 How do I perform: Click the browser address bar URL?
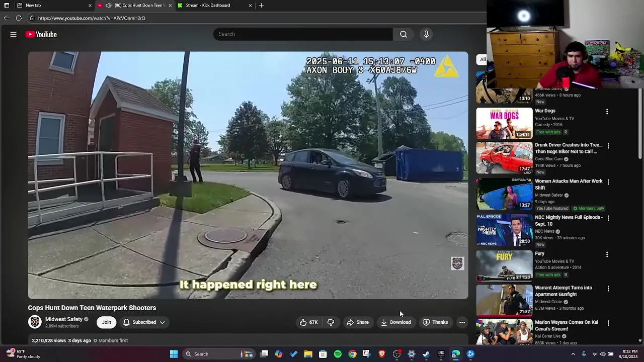coord(92,18)
